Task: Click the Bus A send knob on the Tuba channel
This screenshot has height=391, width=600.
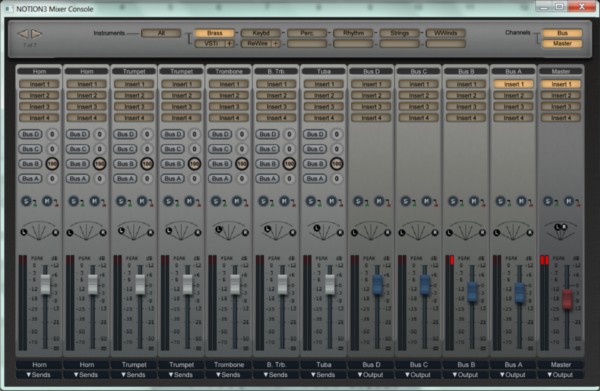Action: click(337, 179)
